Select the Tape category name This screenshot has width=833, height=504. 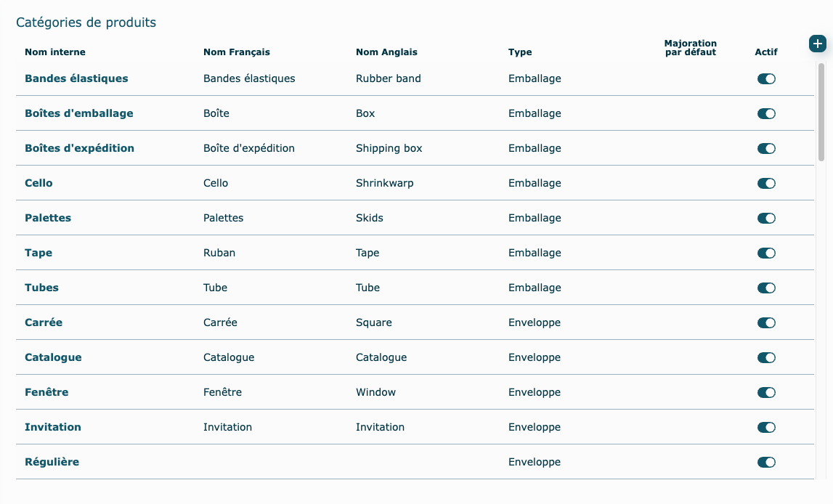click(38, 253)
